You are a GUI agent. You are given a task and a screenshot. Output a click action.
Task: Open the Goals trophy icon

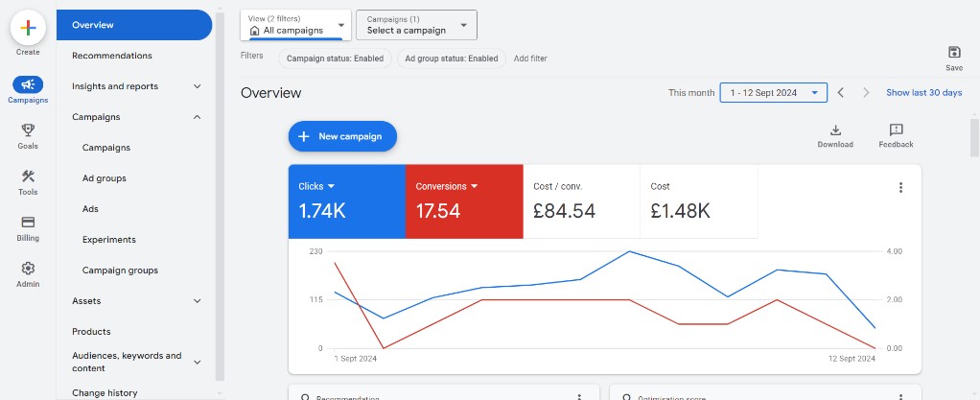[28, 129]
